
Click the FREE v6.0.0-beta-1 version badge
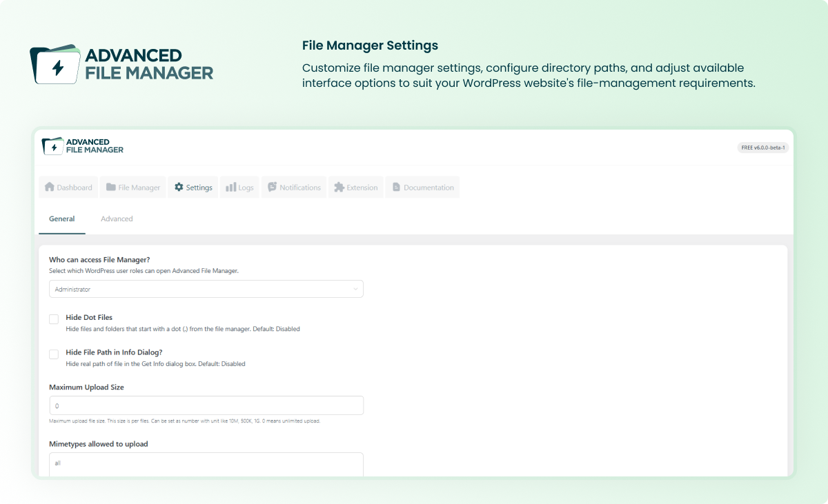763,148
